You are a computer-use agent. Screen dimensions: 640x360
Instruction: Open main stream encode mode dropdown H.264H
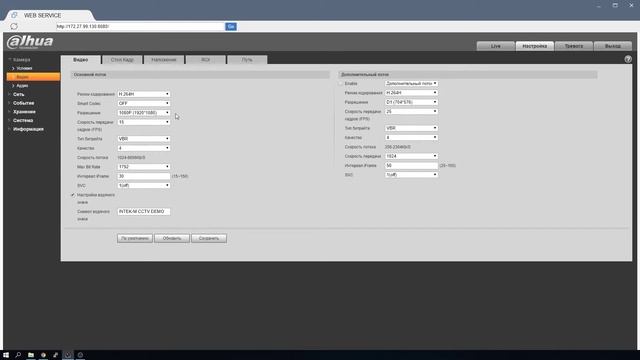[x=144, y=94]
